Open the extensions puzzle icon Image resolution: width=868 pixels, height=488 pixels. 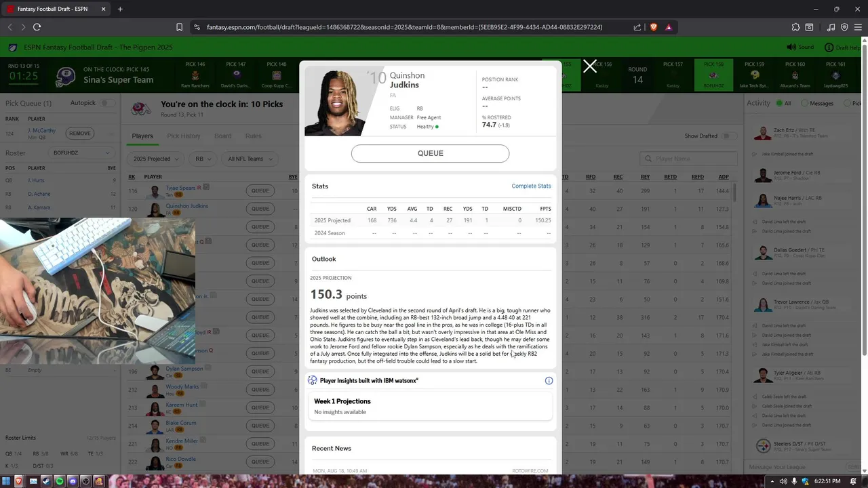click(x=795, y=27)
